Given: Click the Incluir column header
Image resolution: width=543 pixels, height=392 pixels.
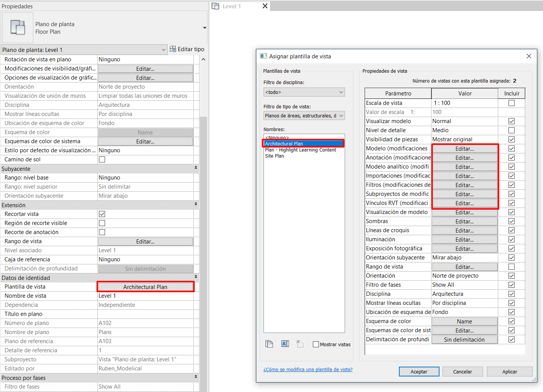Looking at the screenshot, I should pyautogui.click(x=512, y=94).
